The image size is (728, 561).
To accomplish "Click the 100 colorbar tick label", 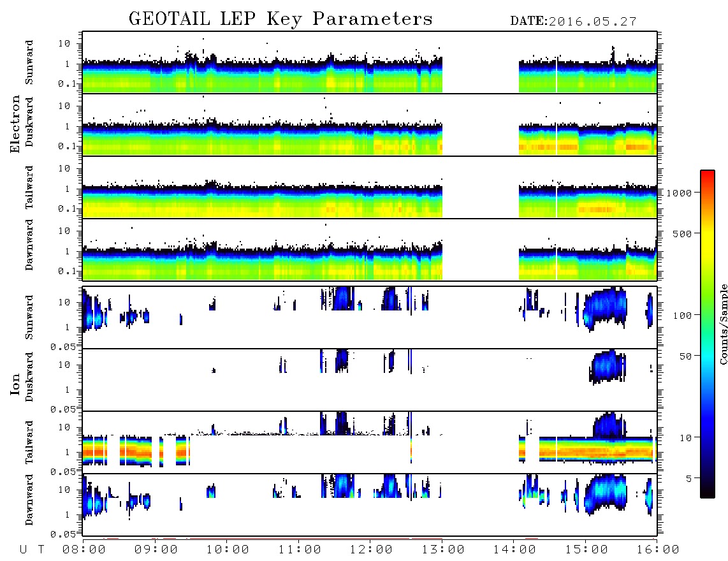I will tap(682, 316).
